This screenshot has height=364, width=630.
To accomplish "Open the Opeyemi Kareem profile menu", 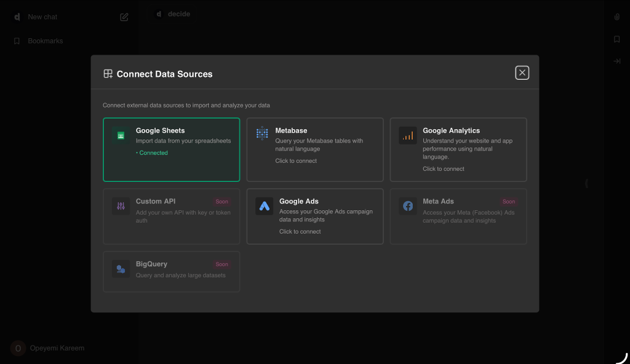I will 57,348.
